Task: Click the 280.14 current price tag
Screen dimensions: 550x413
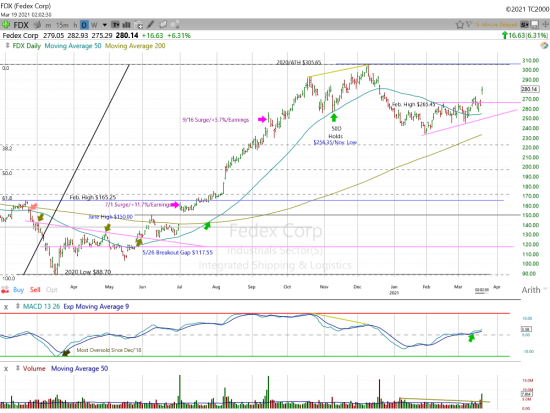Action: coord(529,89)
